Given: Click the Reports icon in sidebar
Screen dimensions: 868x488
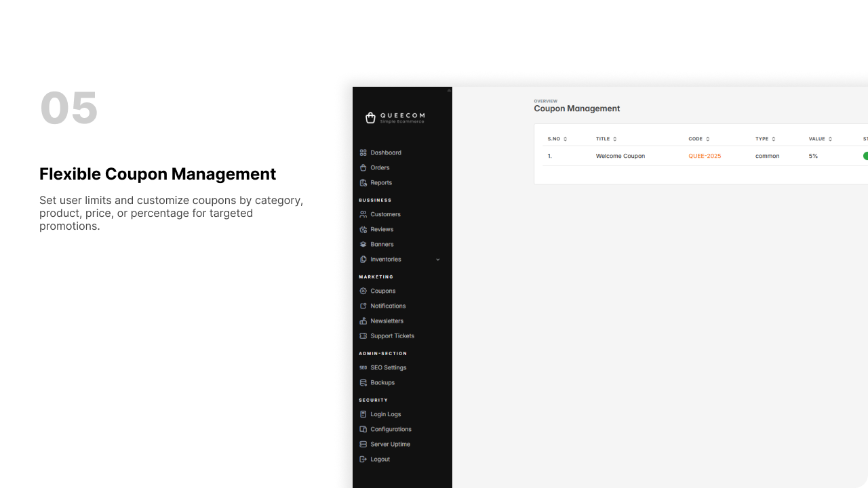Looking at the screenshot, I should click(x=363, y=183).
